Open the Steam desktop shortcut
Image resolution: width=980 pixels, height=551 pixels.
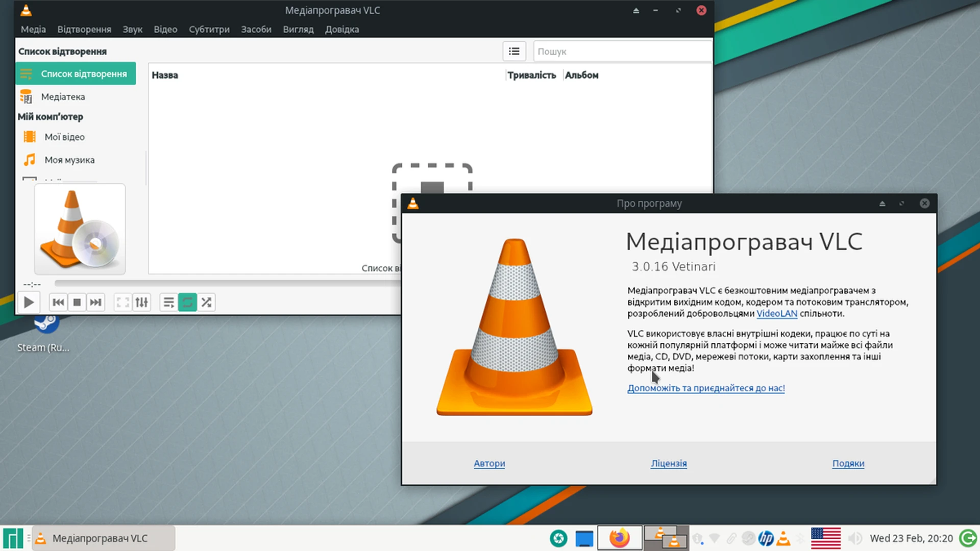pos(45,334)
